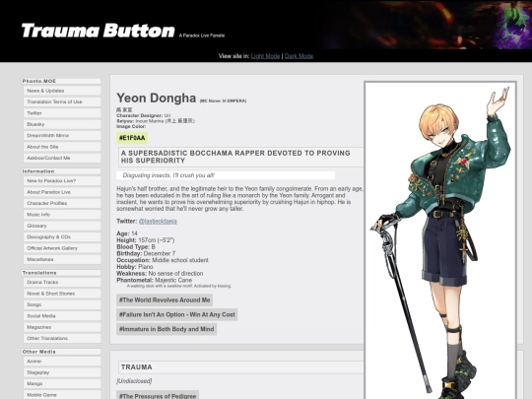Screen dimensions: 532x399
Task: Open Magazines translations
Action: point(62,327)
